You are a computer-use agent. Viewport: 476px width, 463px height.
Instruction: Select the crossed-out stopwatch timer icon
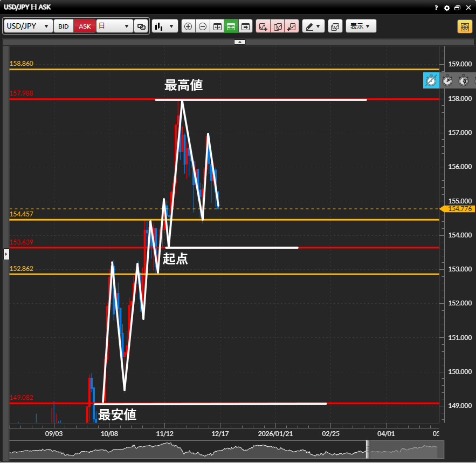431,80
